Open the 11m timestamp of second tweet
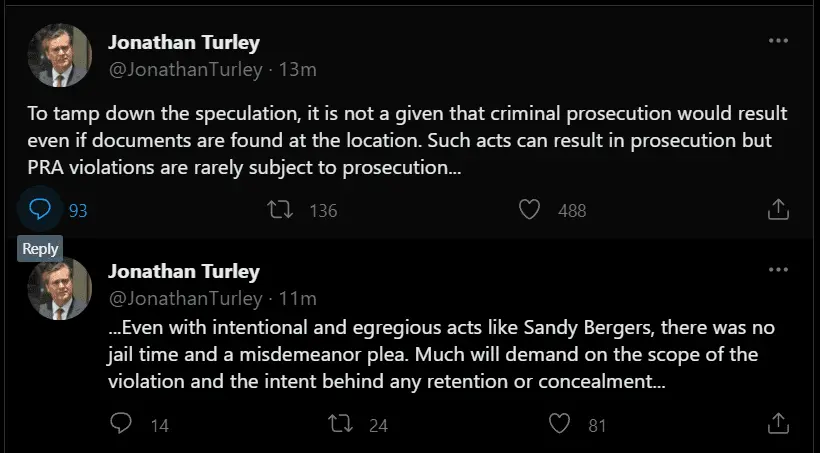Screen dimensions: 820x453 click(297, 298)
